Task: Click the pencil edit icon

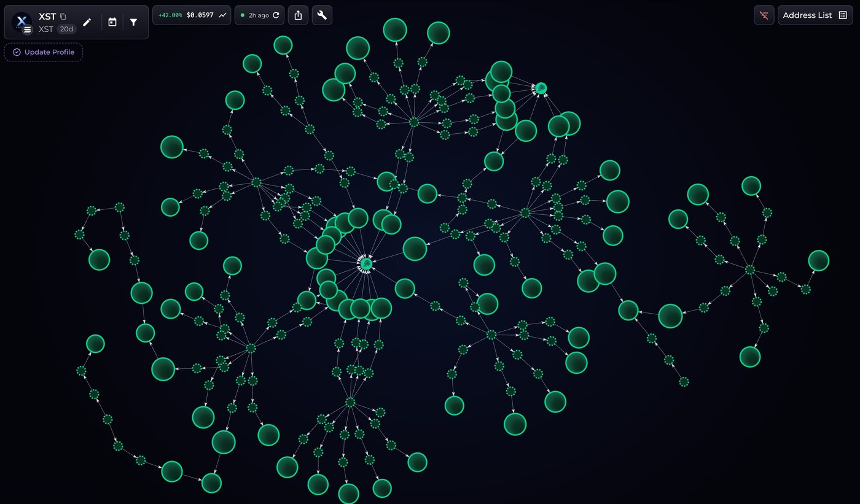Action: click(87, 22)
